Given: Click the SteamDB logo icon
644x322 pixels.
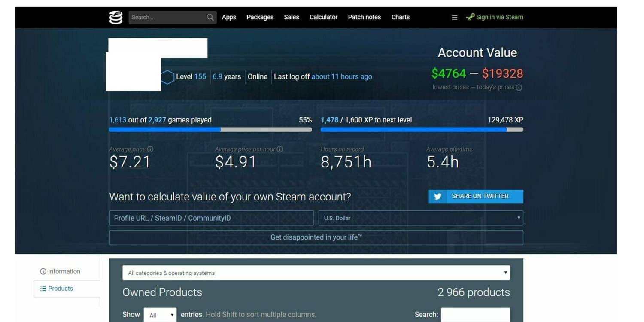Looking at the screenshot, I should tap(115, 18).
